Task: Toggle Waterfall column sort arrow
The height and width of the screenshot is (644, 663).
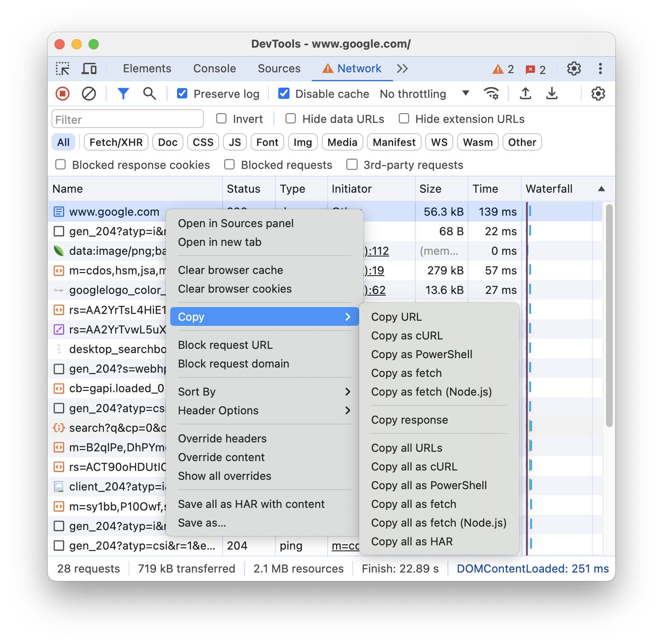Action: (601, 189)
